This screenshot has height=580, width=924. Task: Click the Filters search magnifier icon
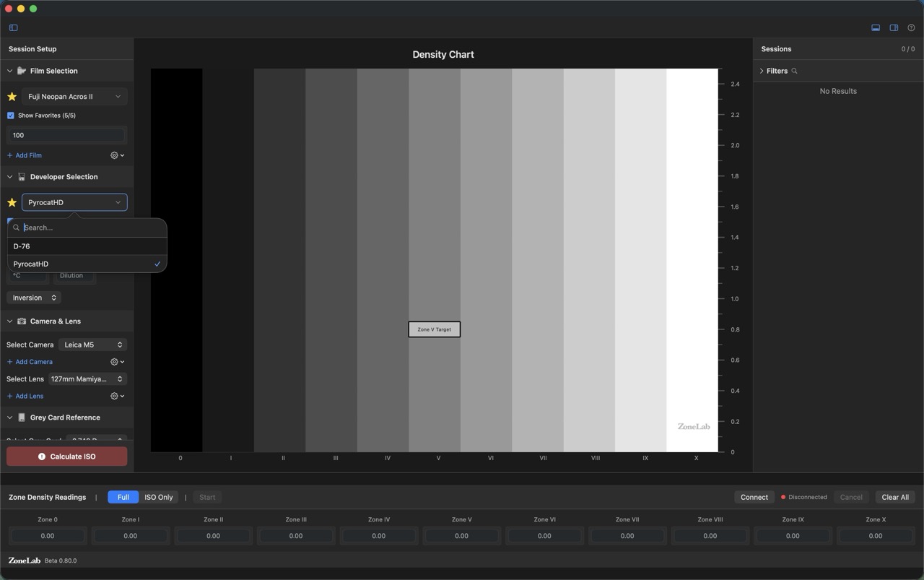click(x=794, y=71)
